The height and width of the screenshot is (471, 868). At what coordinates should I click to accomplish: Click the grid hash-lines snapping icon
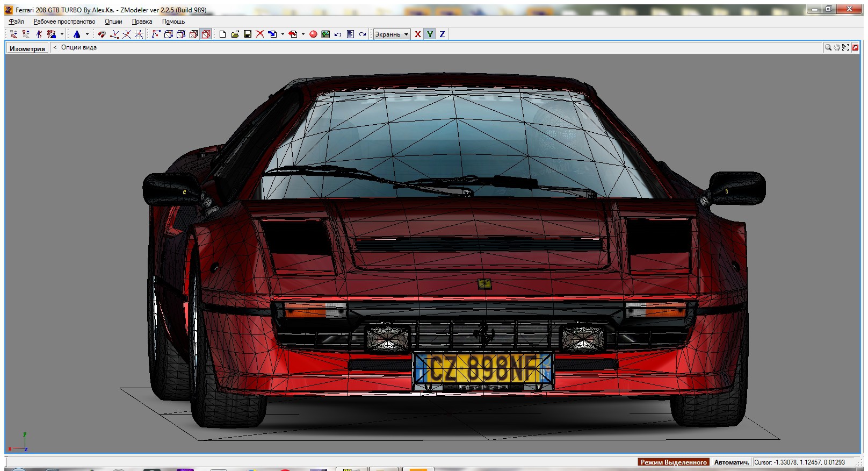(x=139, y=34)
